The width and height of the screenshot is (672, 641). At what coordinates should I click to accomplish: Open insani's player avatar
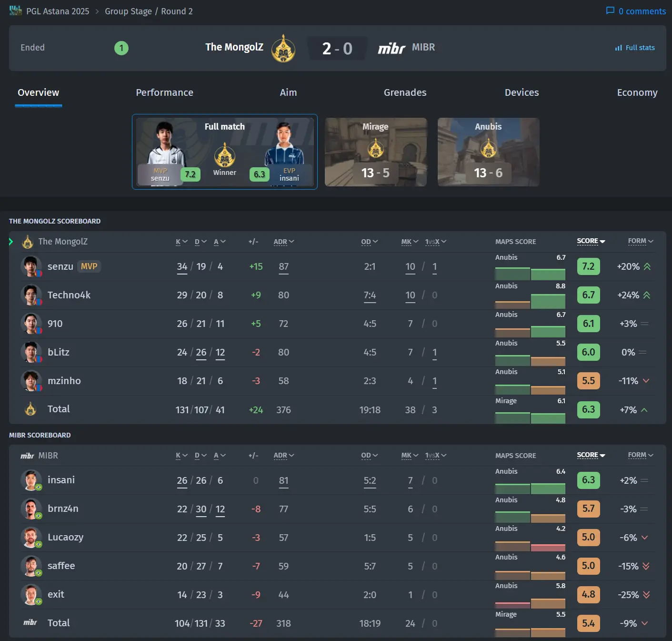point(31,480)
